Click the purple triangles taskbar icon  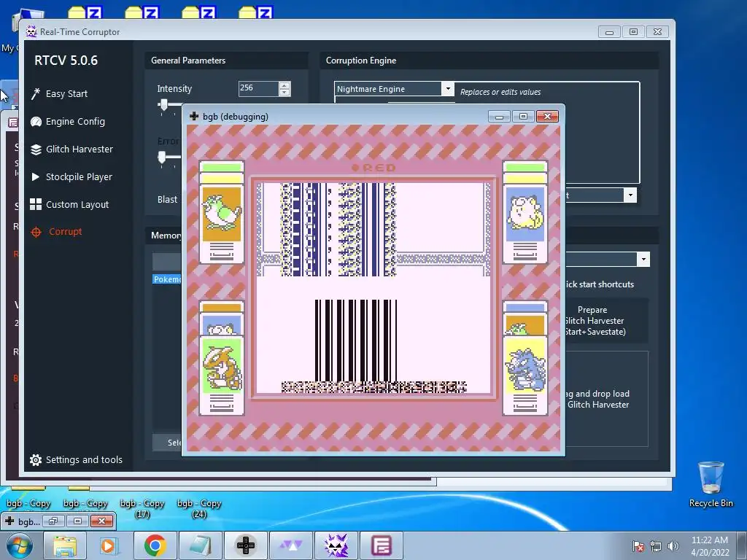tap(290, 545)
